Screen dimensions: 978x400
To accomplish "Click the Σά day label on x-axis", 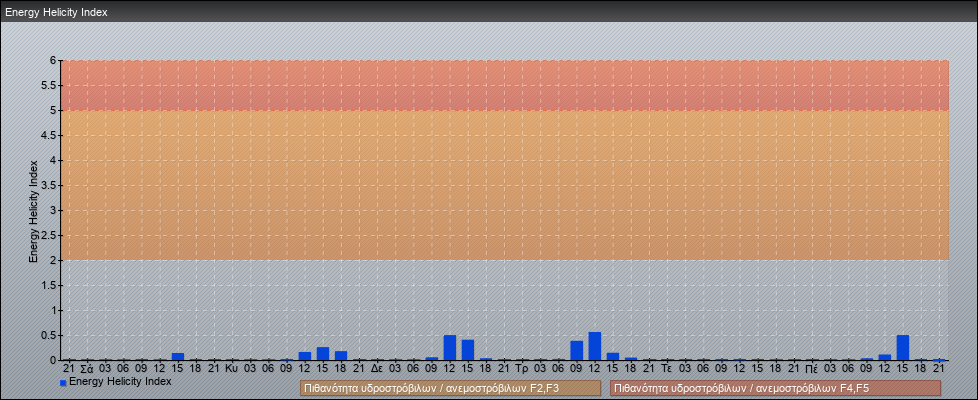I will 87,369.
